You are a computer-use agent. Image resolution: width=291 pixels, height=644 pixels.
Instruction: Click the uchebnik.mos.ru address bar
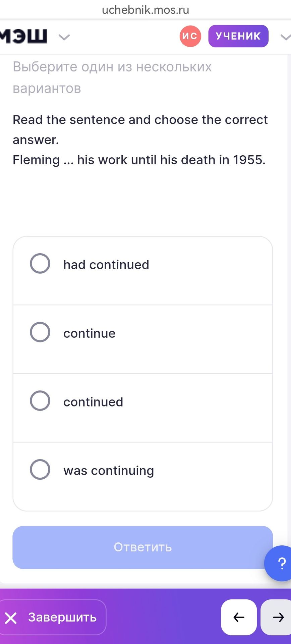pos(145,10)
